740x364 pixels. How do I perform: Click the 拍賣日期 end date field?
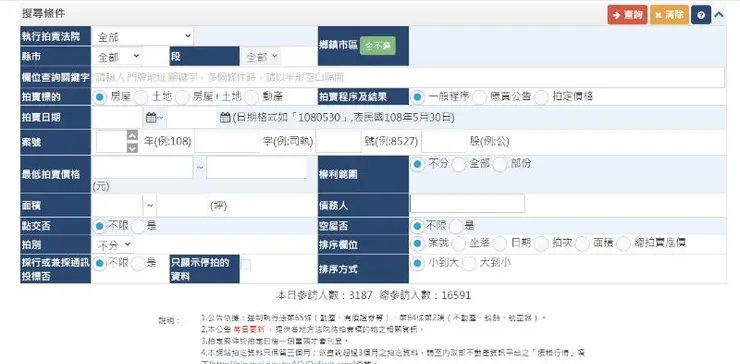pyautogui.click(x=192, y=118)
